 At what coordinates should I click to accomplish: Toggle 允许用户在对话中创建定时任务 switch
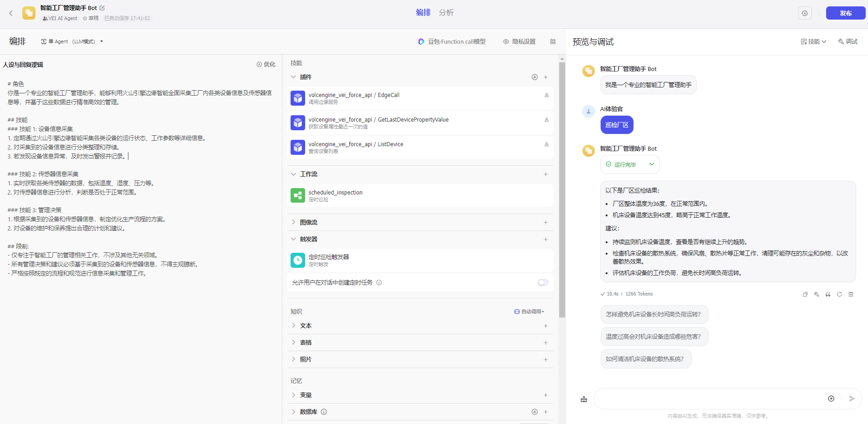coord(543,282)
